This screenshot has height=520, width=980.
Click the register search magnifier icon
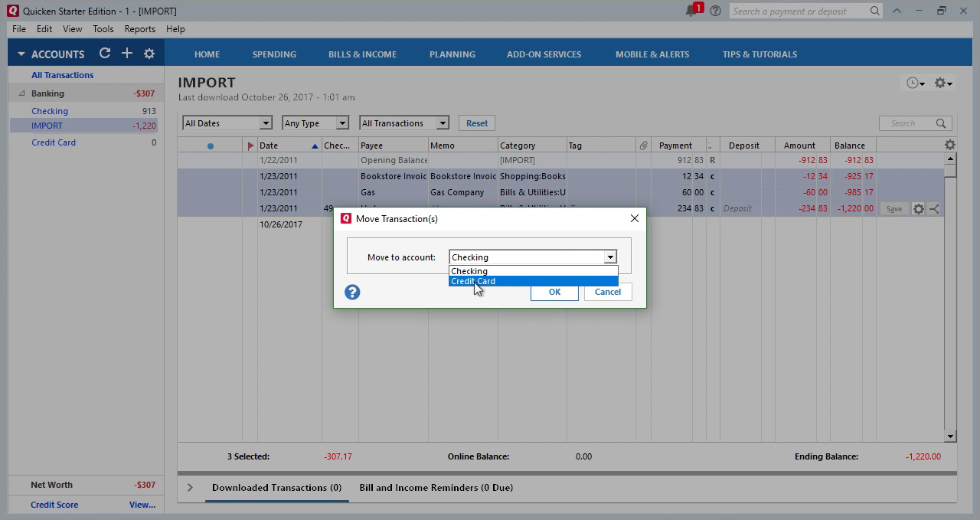point(941,123)
